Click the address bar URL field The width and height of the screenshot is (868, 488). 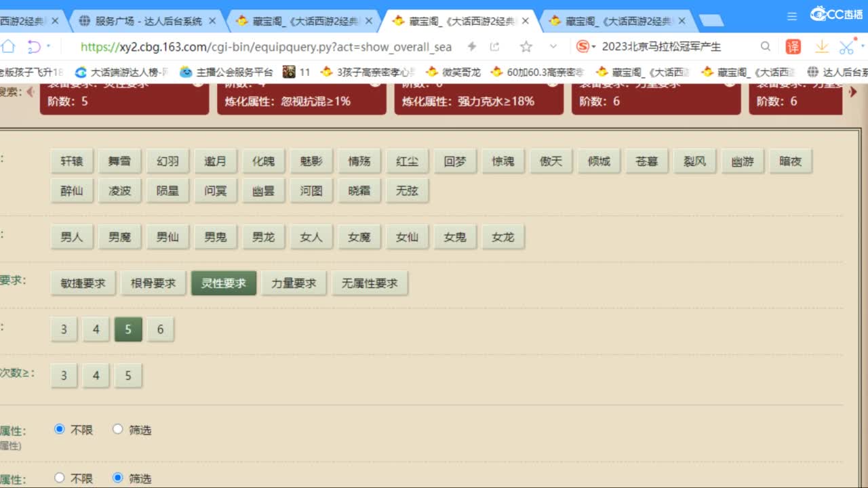[266, 46]
